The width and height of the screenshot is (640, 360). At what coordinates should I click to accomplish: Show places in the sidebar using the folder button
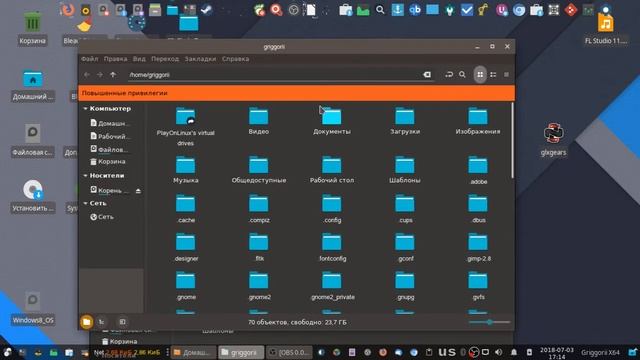coord(87,322)
